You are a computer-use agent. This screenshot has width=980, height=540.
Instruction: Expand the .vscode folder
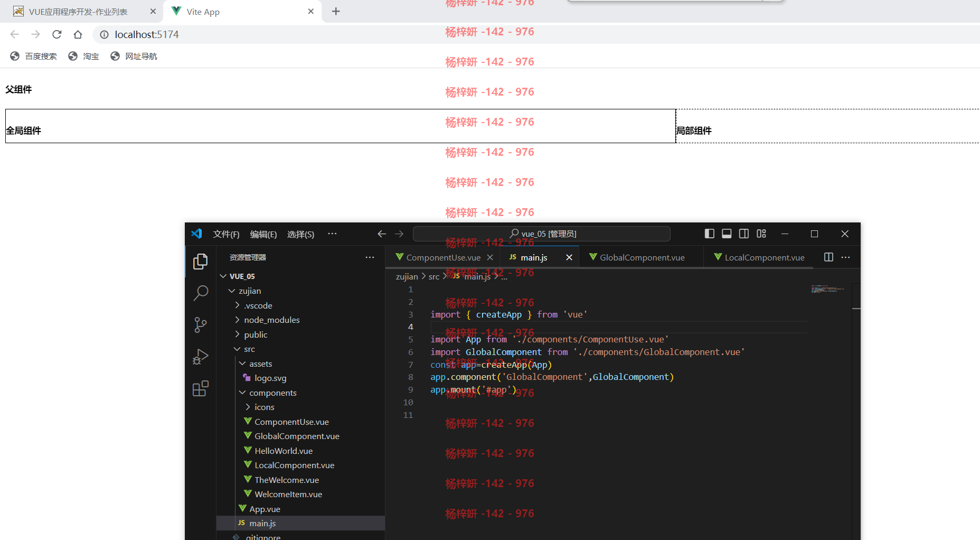click(x=237, y=305)
